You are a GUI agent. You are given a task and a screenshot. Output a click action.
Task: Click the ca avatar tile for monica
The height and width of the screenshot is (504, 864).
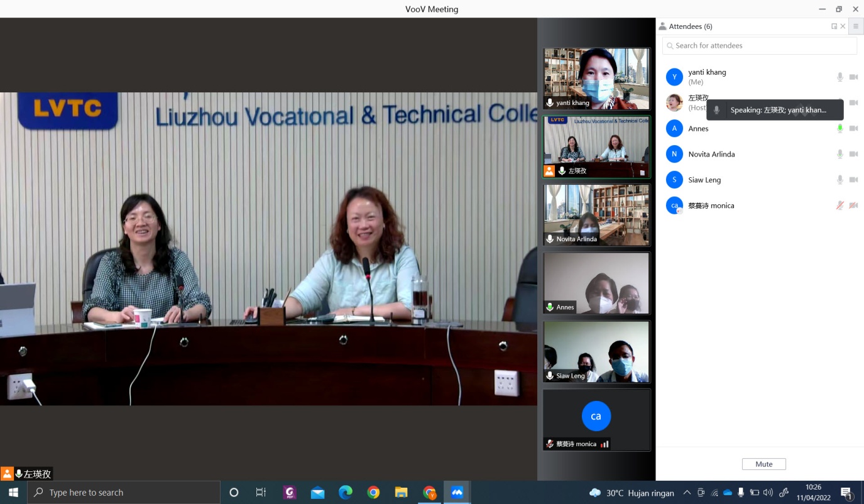click(596, 416)
